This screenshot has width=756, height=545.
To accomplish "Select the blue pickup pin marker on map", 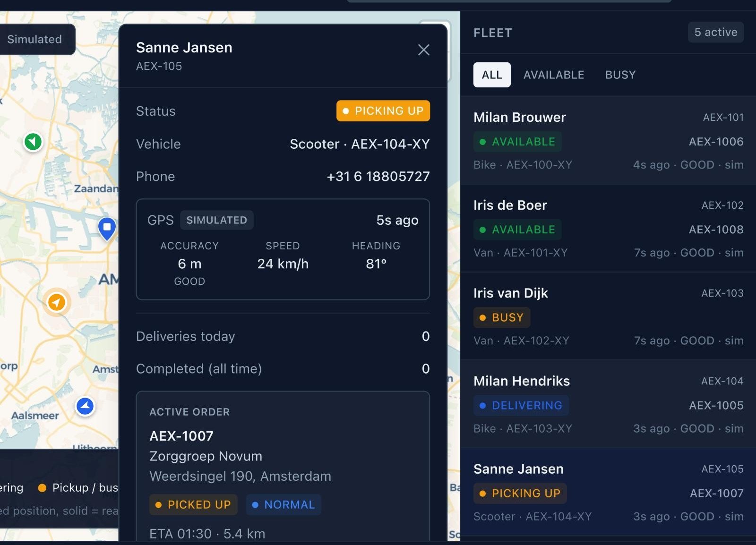I will [107, 229].
